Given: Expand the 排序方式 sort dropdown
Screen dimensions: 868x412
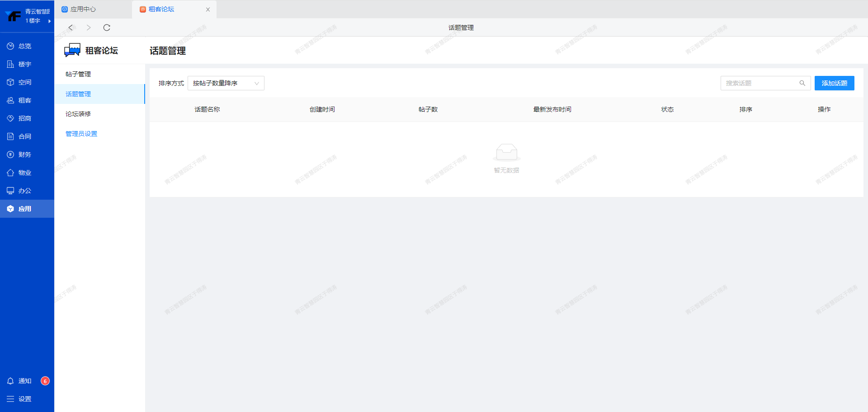Looking at the screenshot, I should pos(226,83).
